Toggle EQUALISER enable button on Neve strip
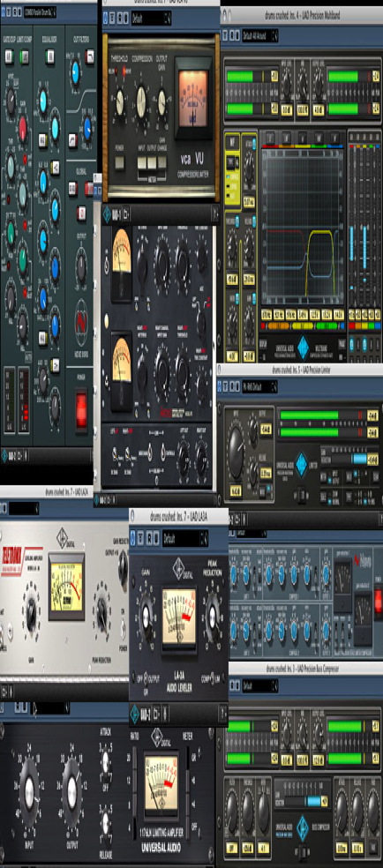Image resolution: width=383 pixels, height=868 pixels. click(49, 56)
